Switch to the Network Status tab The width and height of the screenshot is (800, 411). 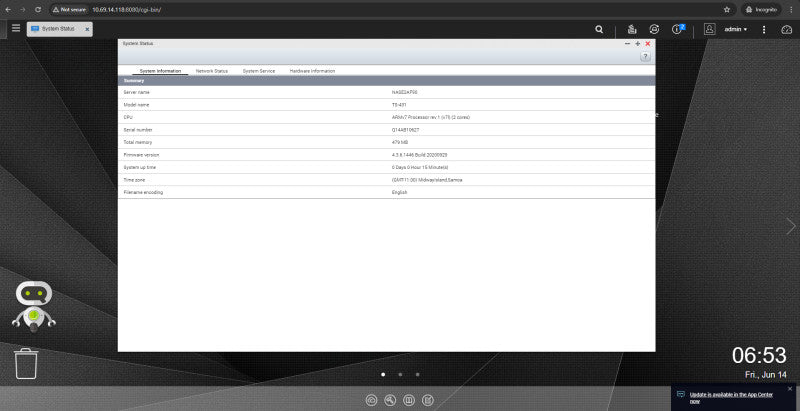coord(212,71)
